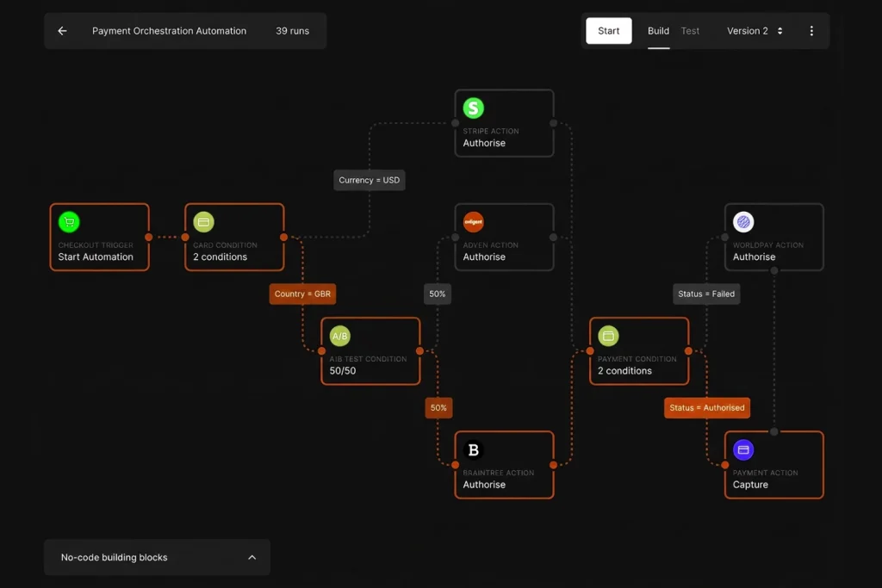Select the Status = Failed label
Screen dimensions: 882x588
tap(706, 294)
